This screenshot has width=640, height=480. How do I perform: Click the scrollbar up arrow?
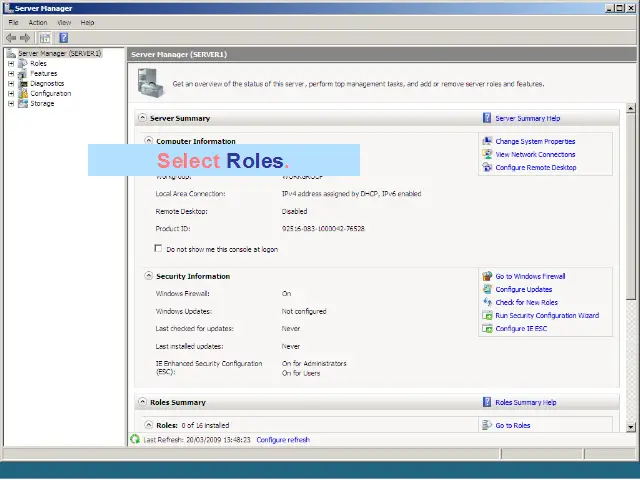(x=631, y=109)
